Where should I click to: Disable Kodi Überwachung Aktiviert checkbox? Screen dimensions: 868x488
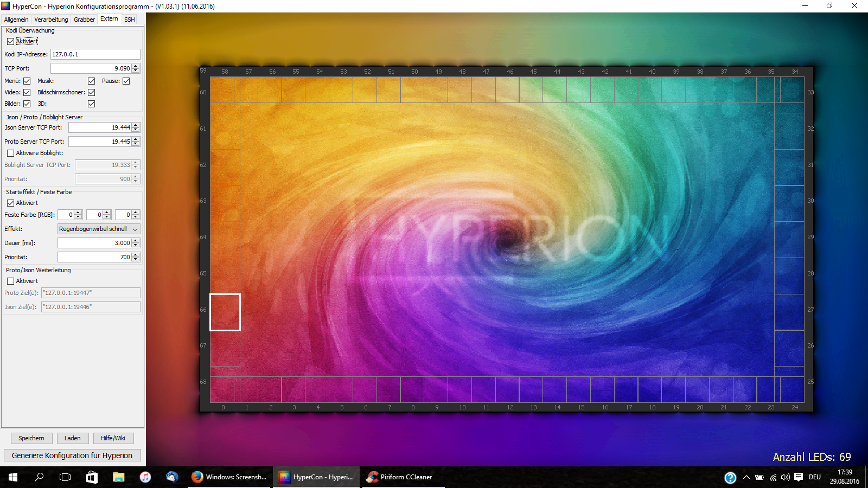click(x=10, y=41)
